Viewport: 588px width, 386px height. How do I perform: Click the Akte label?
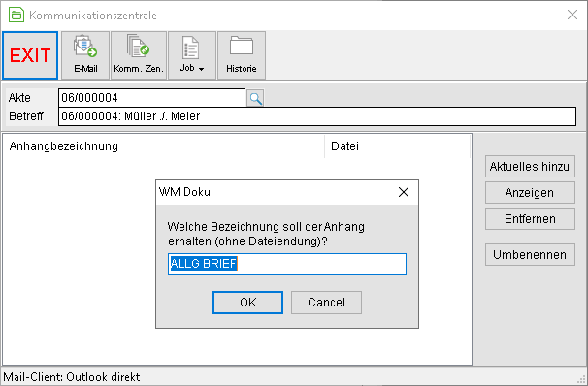19,98
